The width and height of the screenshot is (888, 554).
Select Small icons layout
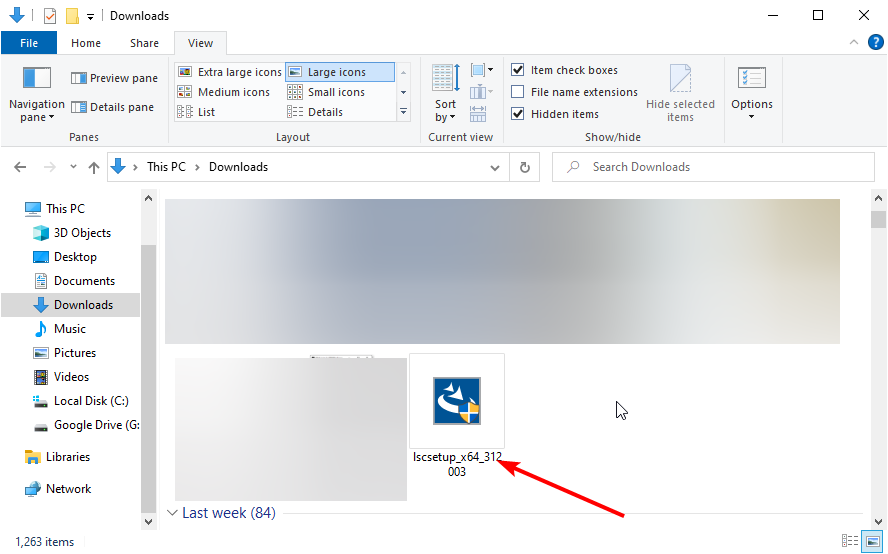tap(326, 92)
